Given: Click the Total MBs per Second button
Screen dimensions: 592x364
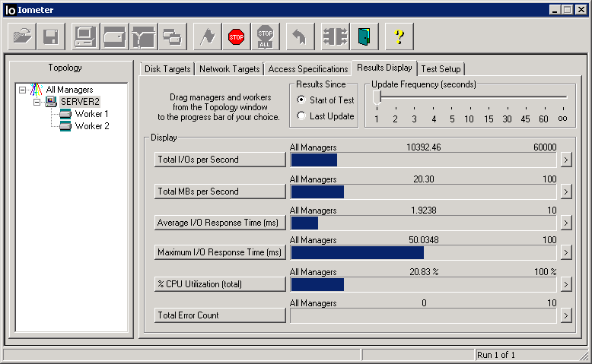Looking at the screenshot, I should [219, 191].
